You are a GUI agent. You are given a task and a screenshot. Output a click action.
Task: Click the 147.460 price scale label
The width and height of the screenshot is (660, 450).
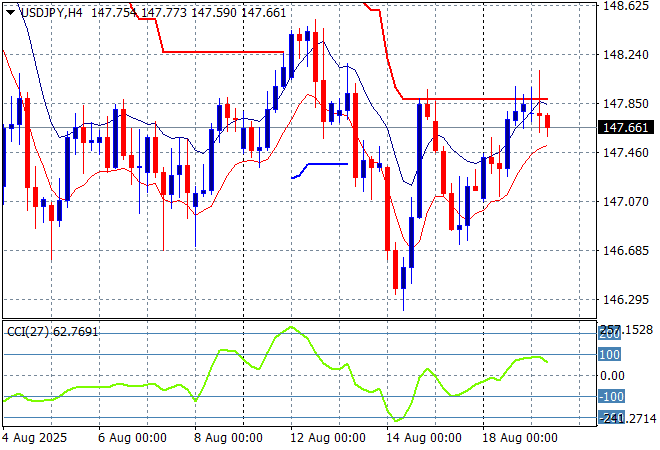[626, 152]
